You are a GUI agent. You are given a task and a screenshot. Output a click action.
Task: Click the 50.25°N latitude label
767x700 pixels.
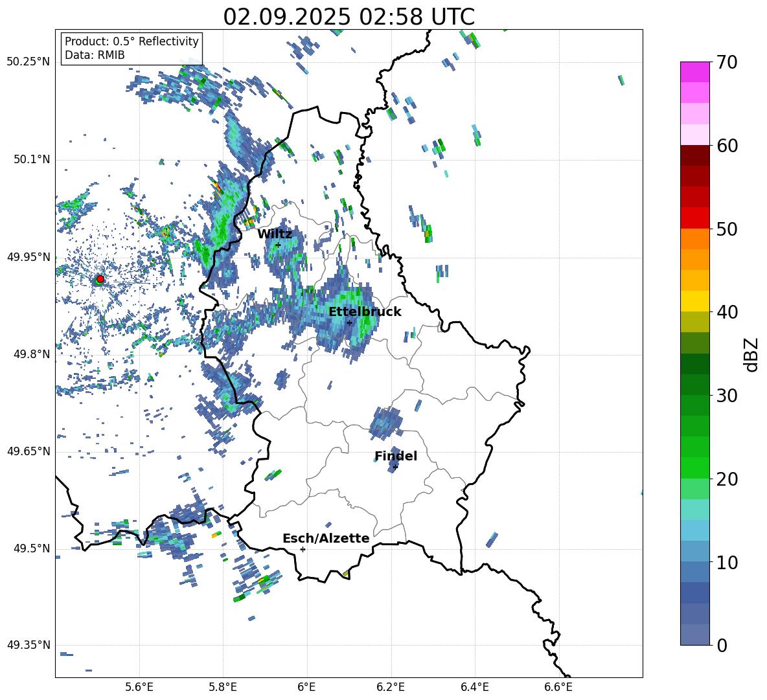click(28, 62)
